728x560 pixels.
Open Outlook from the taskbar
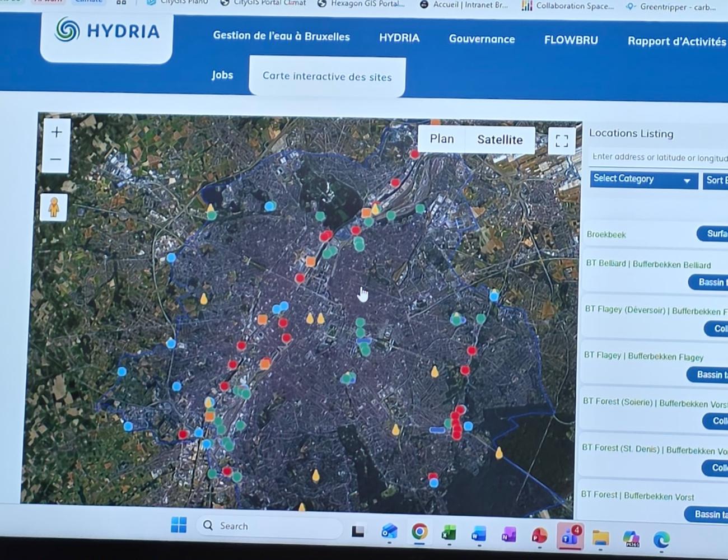tap(389, 531)
